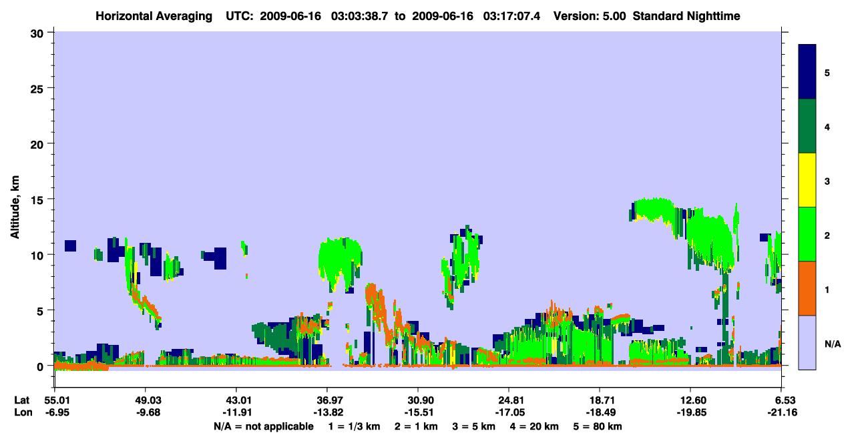Click the longitude value -18.49
The height and width of the screenshot is (445, 868).
click(600, 412)
